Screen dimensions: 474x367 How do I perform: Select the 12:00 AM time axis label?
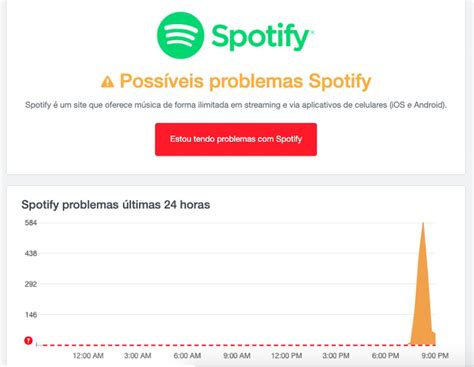(88, 356)
